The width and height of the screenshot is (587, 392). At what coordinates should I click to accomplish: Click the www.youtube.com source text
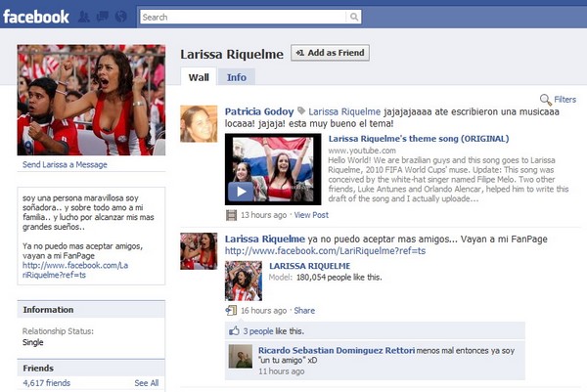362,151
